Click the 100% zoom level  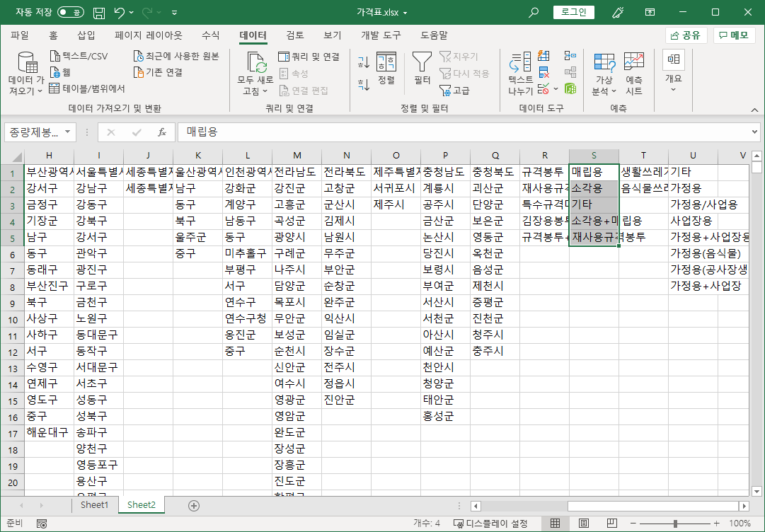pyautogui.click(x=740, y=524)
